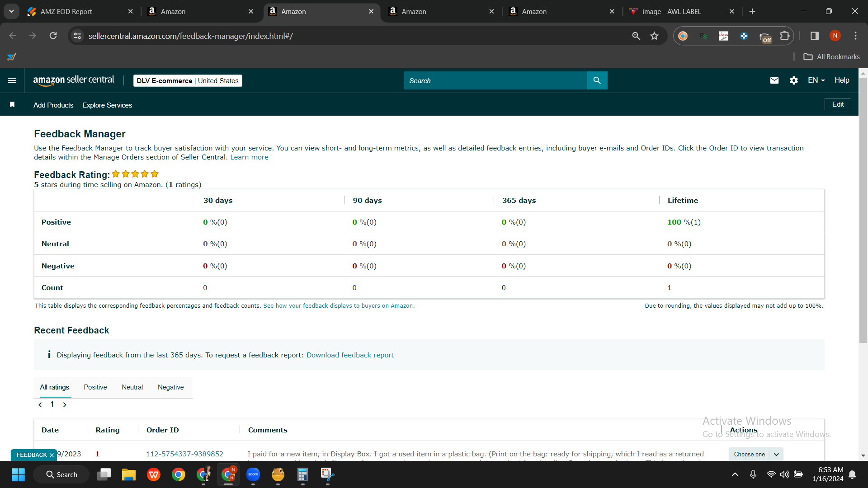Viewport: 868px width, 488px height.
Task: Open Task View from the taskbar
Action: tap(104, 474)
